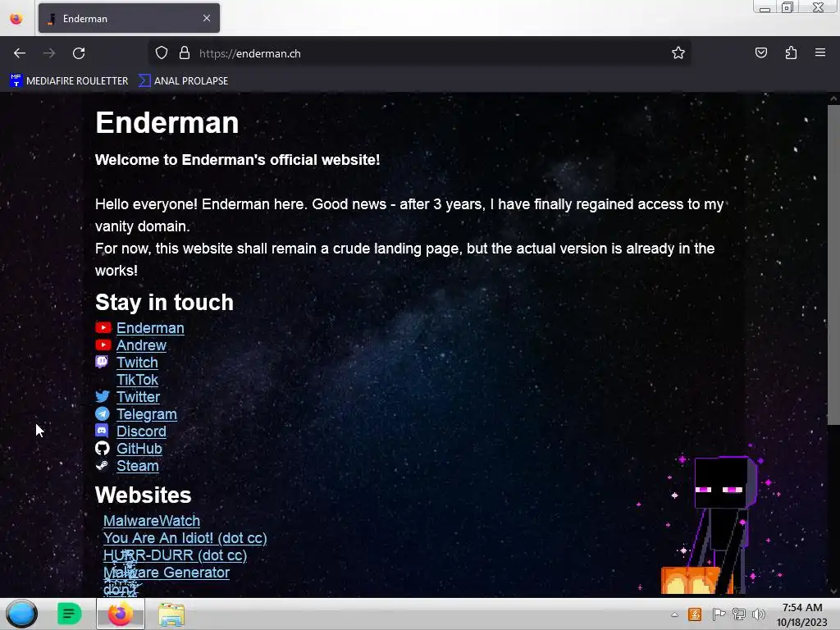Click the Java update tray icon
The height and width of the screenshot is (630, 840).
[x=695, y=614]
